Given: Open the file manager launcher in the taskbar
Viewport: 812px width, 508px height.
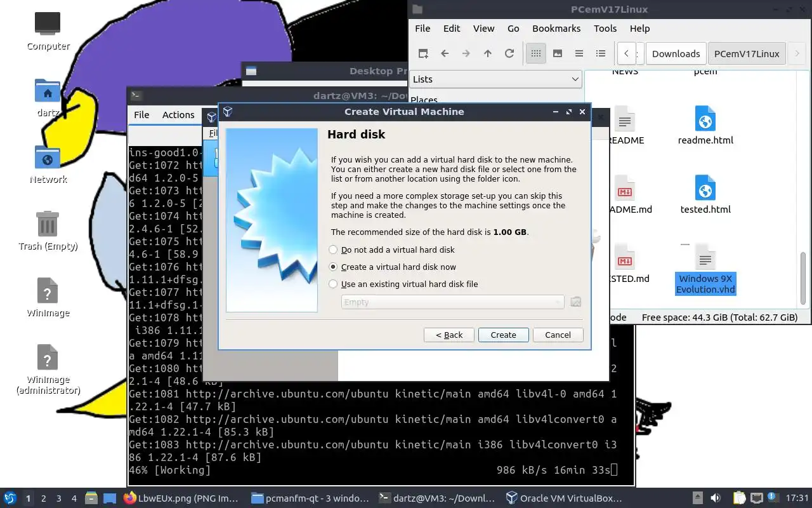Looking at the screenshot, I should click(91, 498).
